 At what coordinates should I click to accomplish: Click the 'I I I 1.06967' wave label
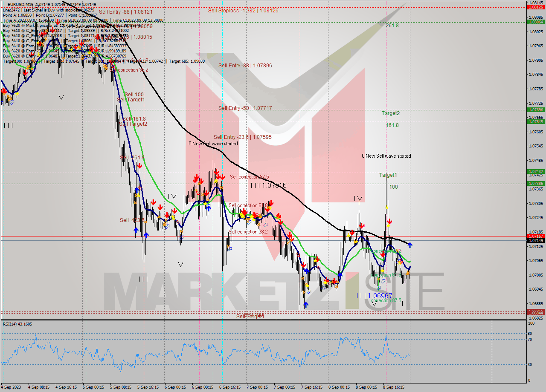[x=375, y=295]
